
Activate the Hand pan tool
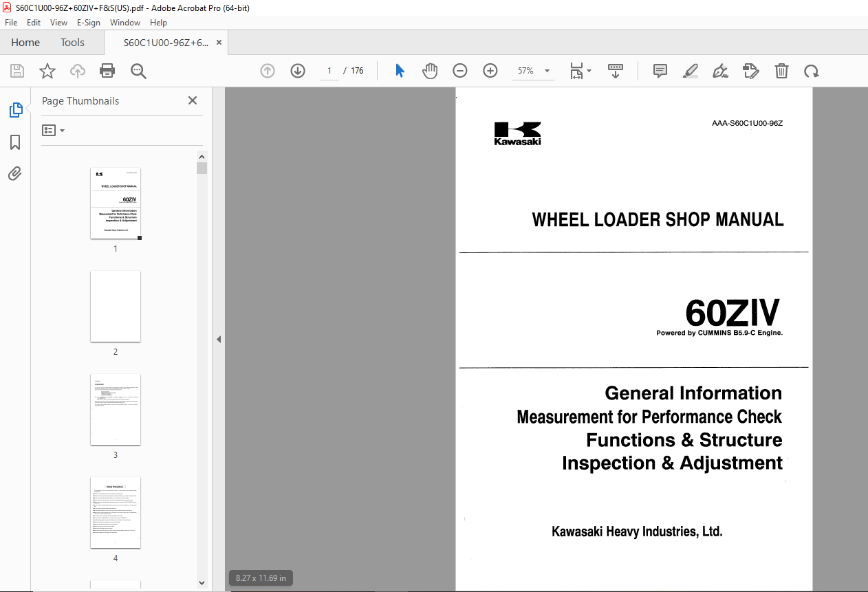(x=430, y=71)
